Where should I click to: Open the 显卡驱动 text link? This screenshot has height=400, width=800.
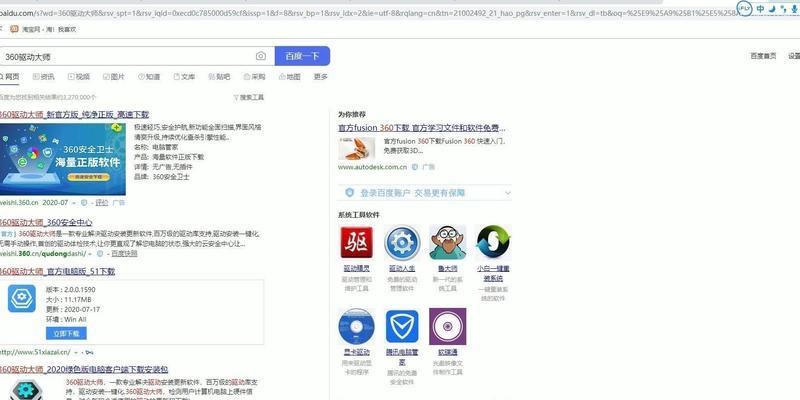pos(356,353)
